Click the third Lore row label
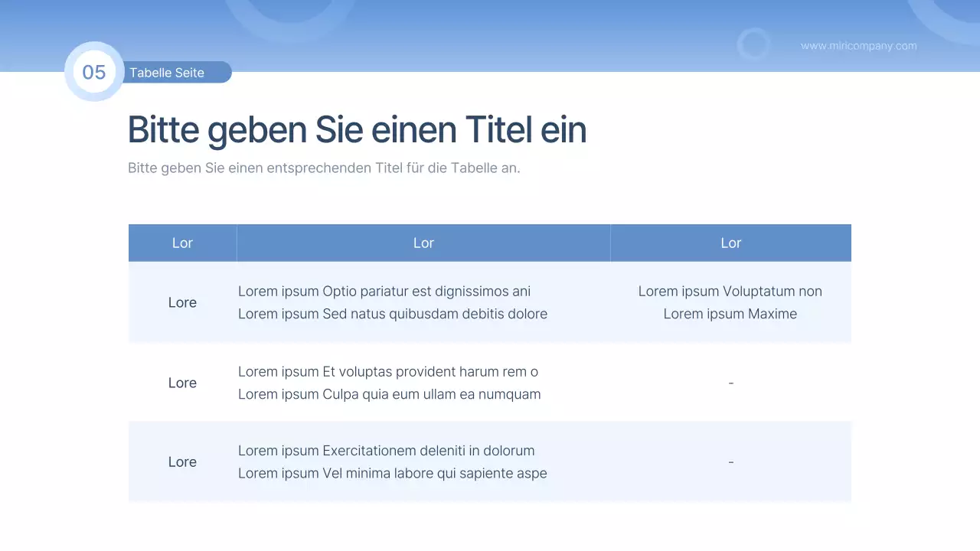 click(x=182, y=461)
